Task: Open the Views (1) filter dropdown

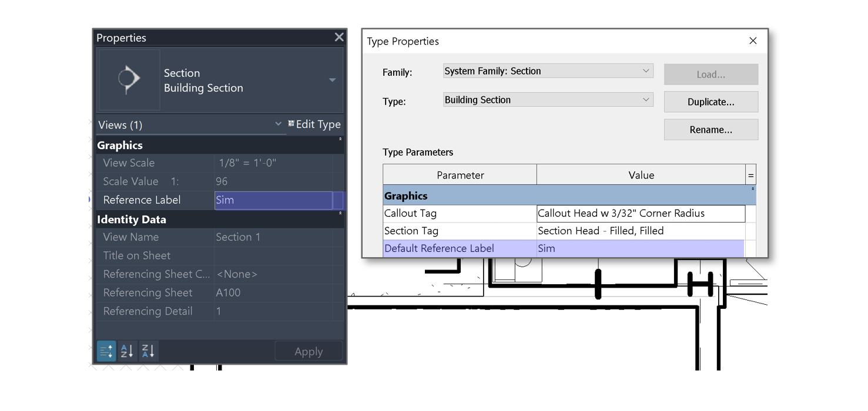Action: click(278, 124)
